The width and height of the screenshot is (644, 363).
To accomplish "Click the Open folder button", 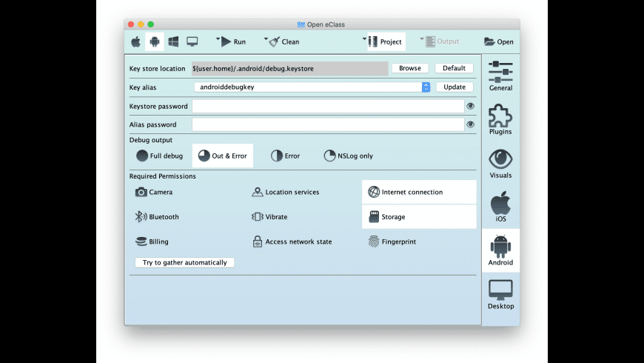I will click(499, 41).
